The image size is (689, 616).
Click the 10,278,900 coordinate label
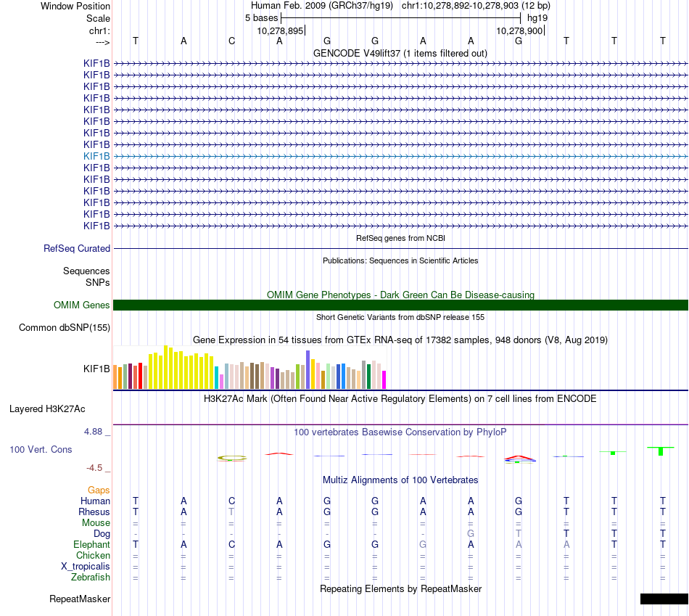(x=519, y=30)
